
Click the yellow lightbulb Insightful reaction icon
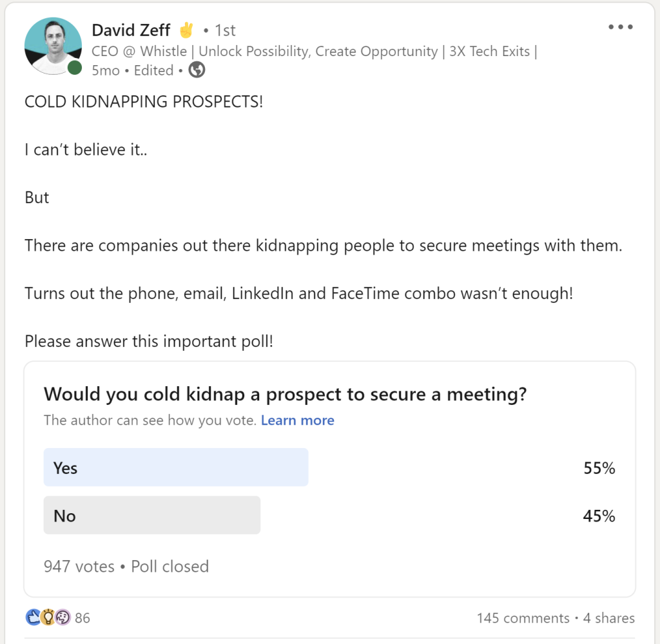tap(48, 618)
